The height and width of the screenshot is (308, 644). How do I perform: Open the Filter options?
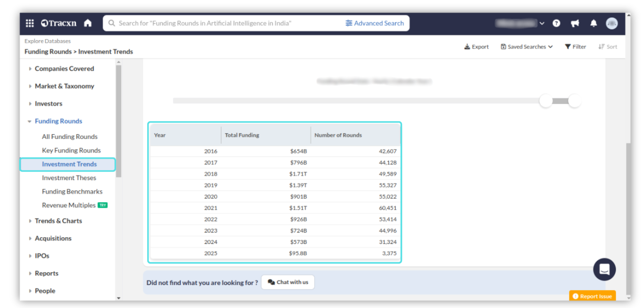pos(575,47)
